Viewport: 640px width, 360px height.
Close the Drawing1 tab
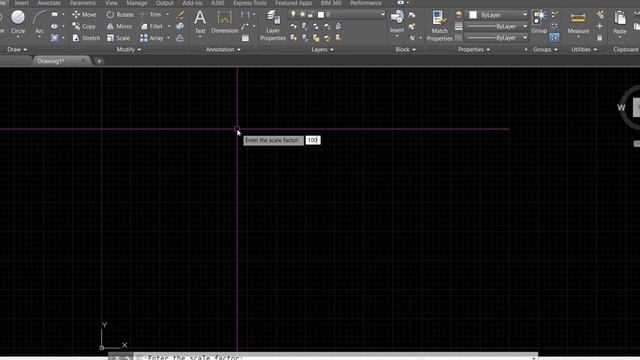pyautogui.click(x=83, y=61)
